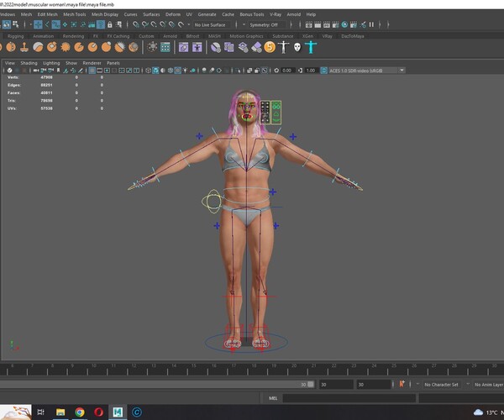Screen dimensions: 504x420
Task: Click the teal grid calendar shelf icon
Action: coord(165,48)
